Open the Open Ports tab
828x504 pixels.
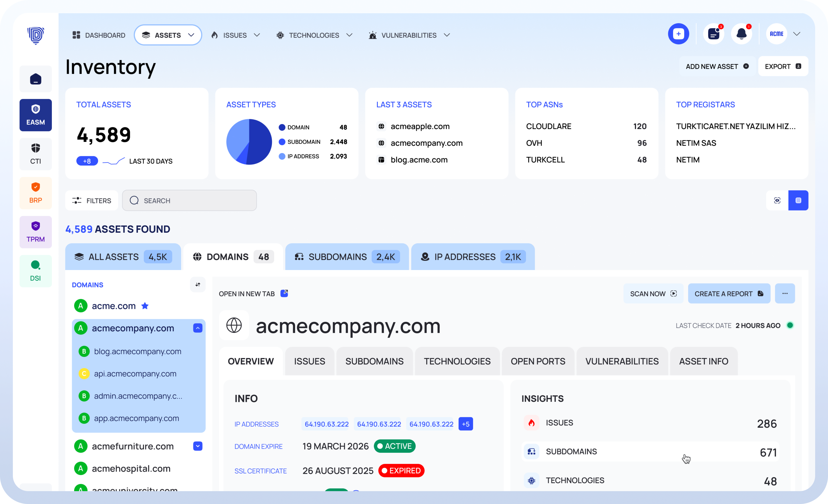(x=538, y=361)
